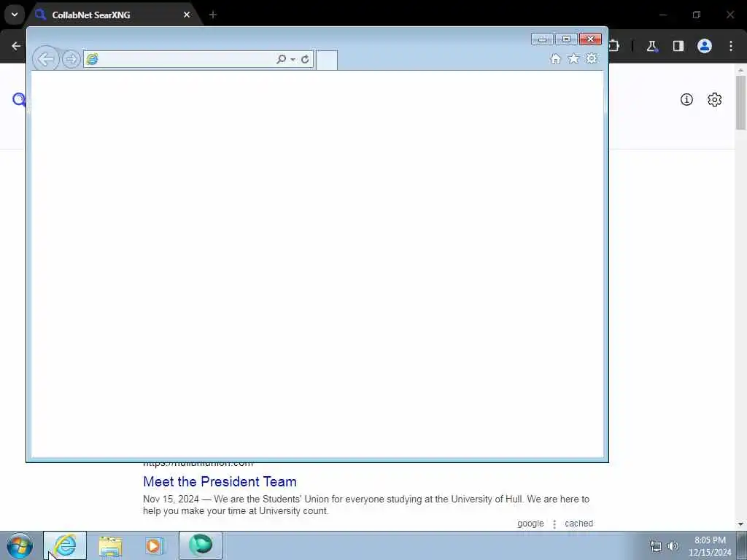Open a new tab in Chrome
Screen dimensions: 747x560
point(213,15)
